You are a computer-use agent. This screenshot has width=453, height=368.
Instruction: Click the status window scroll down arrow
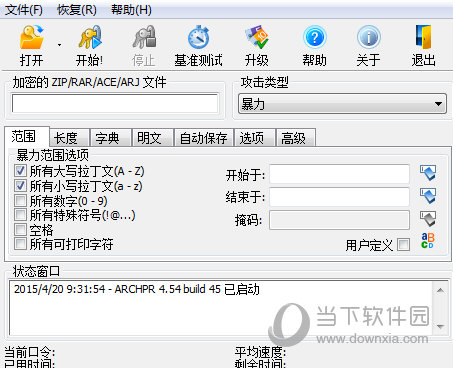tap(440, 327)
